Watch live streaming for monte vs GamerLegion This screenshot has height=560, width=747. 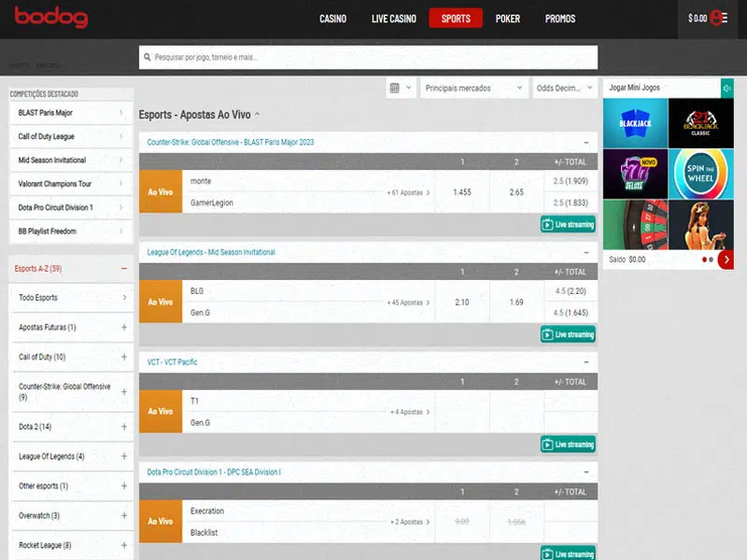pos(568,225)
